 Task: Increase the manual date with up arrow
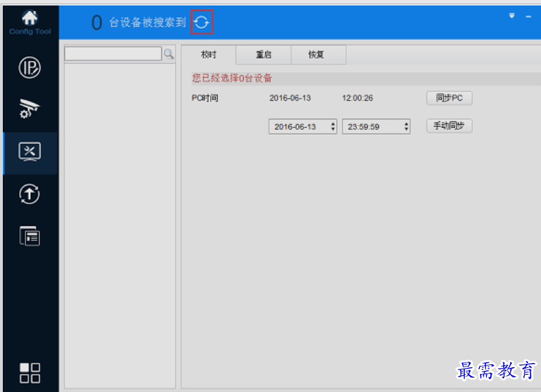tap(333, 123)
